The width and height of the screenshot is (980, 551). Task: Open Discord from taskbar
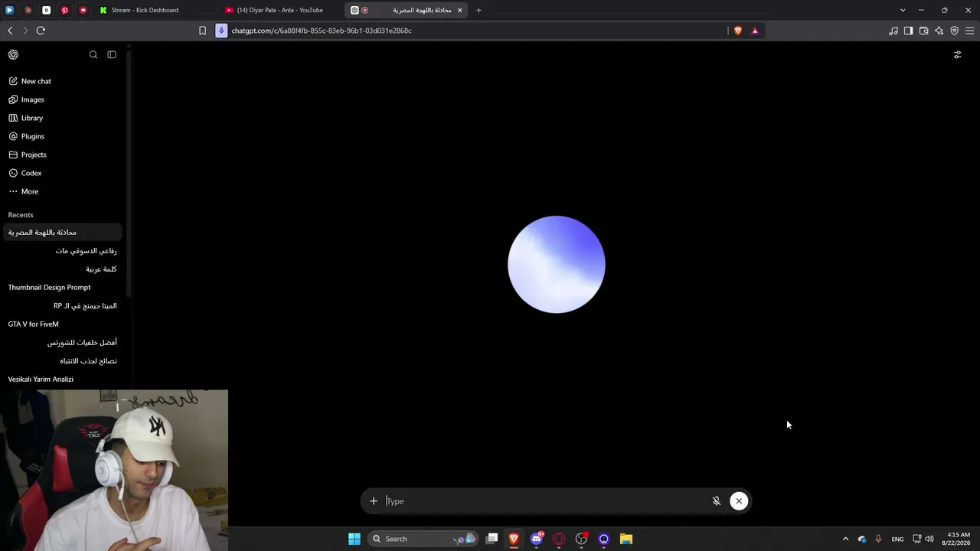tap(537, 539)
